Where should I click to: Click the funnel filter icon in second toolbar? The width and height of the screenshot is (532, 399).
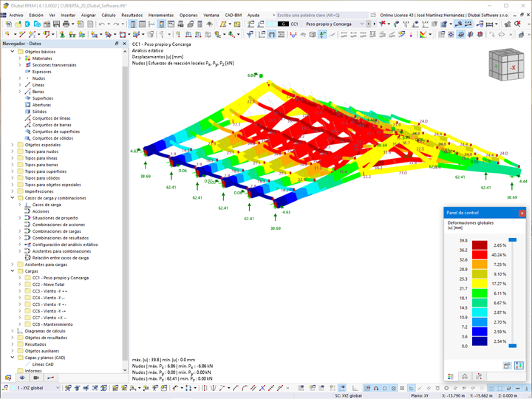tap(250, 34)
